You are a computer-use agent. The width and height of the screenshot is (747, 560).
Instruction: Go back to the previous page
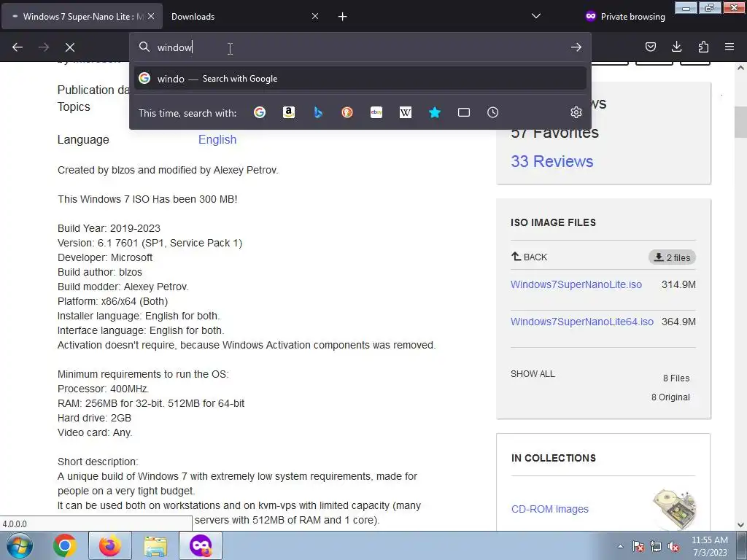click(x=18, y=47)
